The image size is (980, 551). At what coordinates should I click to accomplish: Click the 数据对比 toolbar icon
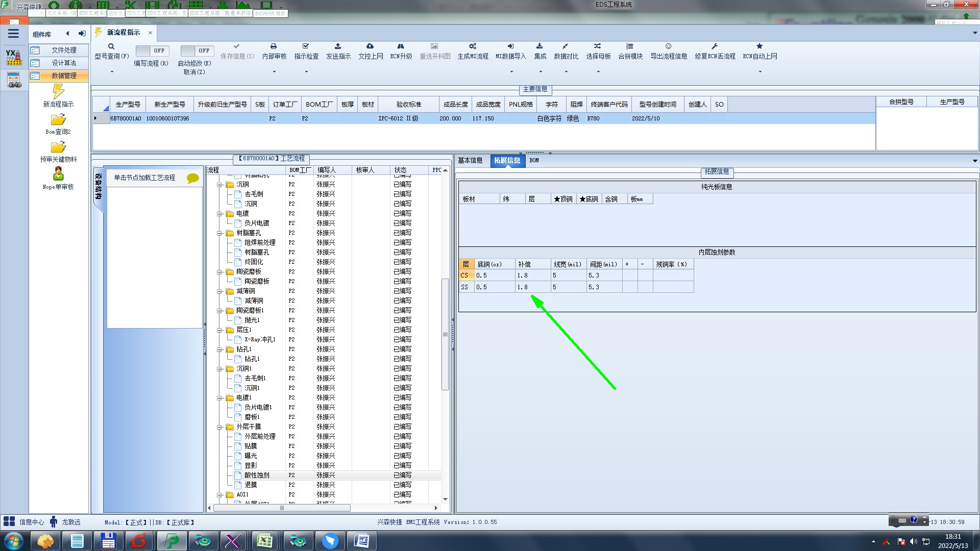pos(566,46)
